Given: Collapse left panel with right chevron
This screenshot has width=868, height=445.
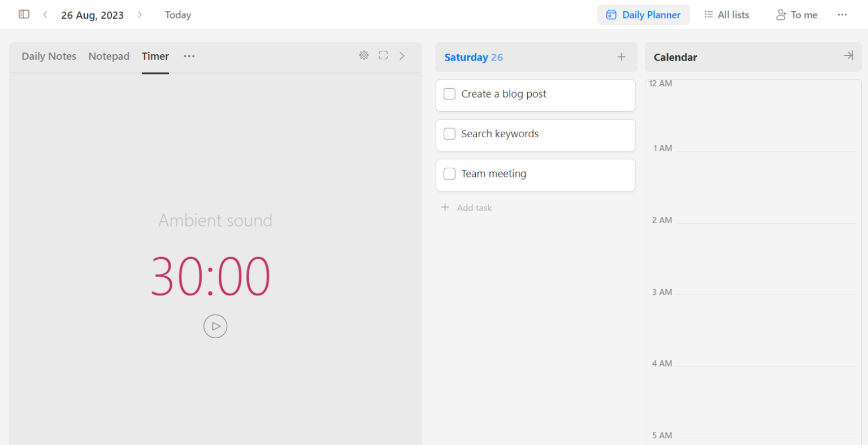Looking at the screenshot, I should [x=402, y=55].
